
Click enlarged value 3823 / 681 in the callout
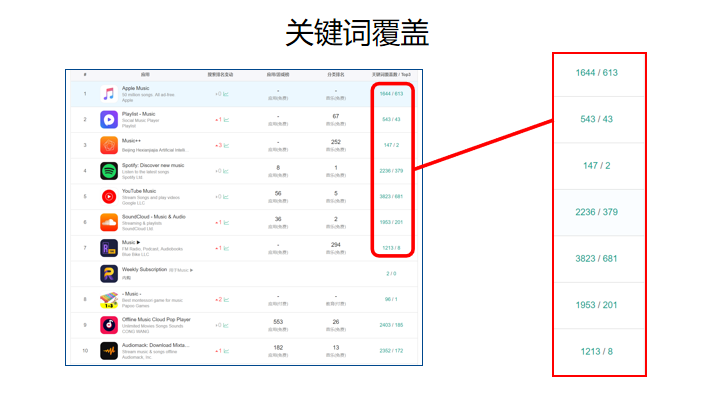point(596,259)
